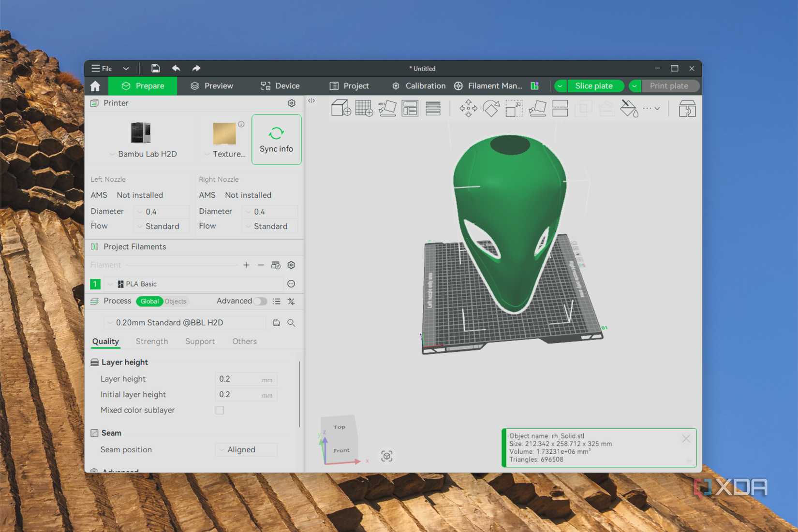The width and height of the screenshot is (798, 532).
Task: Select the Objects process toggle
Action: [x=175, y=301]
